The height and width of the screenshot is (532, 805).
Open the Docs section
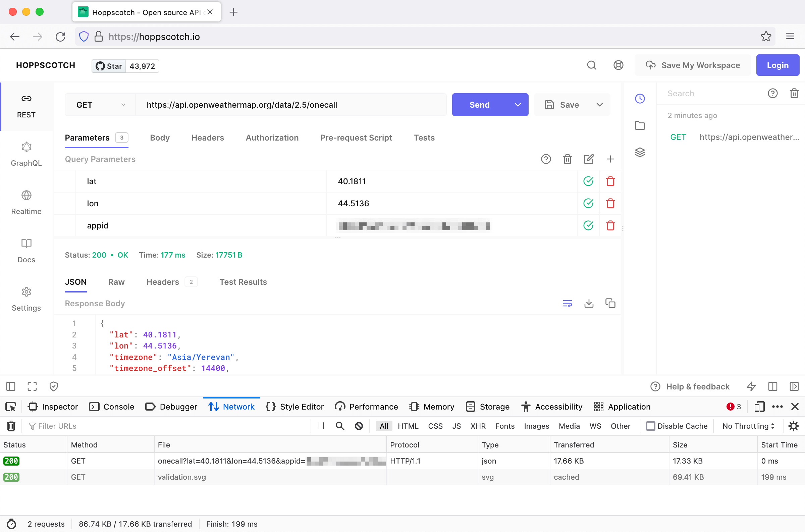[26, 251]
